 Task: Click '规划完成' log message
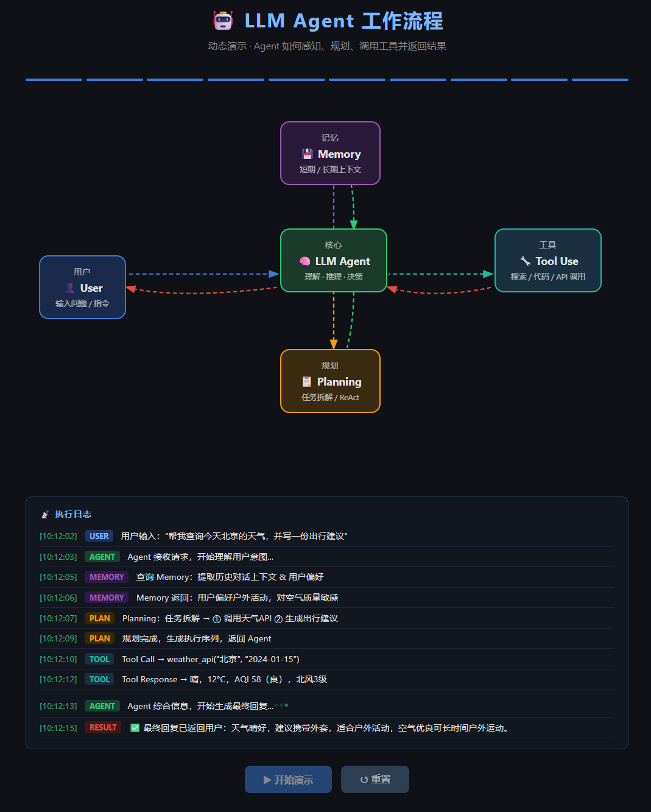197,639
